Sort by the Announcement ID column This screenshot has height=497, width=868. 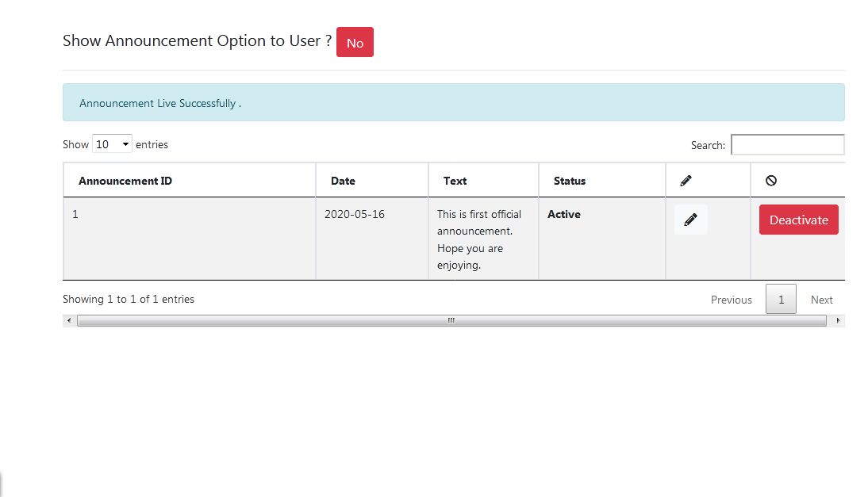[124, 180]
